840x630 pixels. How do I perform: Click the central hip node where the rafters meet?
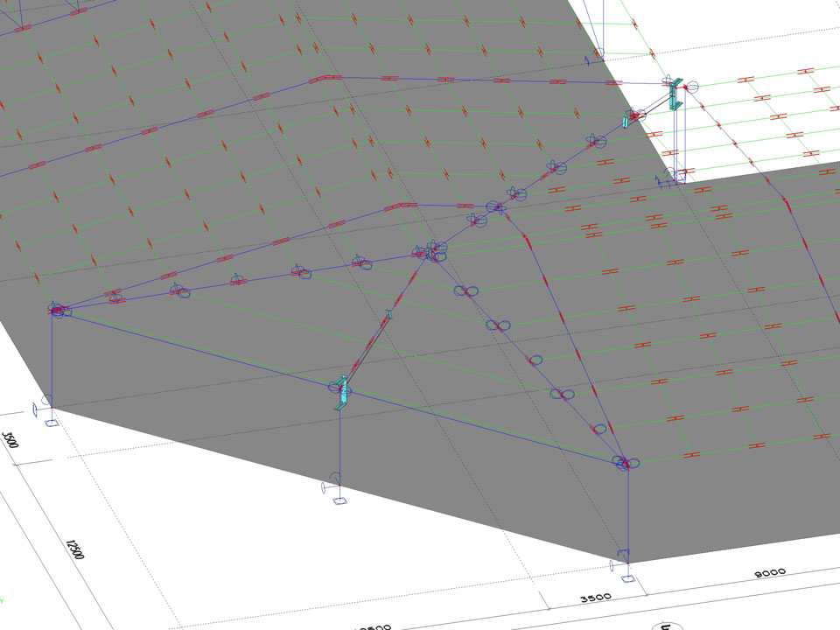(x=430, y=253)
